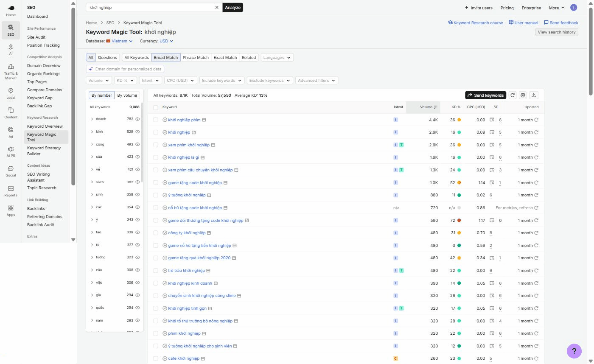Open the purple help question bubble
Screen dimensions: 594x364
point(574,351)
